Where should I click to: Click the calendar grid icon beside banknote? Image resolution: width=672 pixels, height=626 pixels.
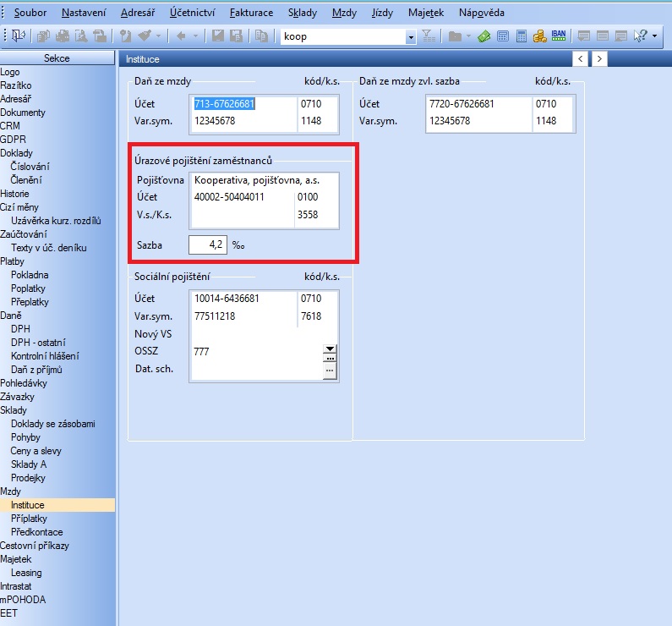(503, 36)
